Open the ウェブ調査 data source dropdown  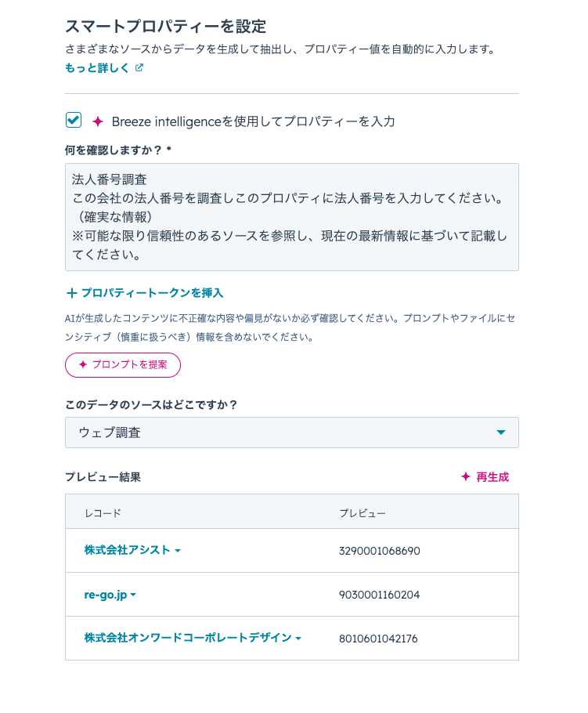click(291, 433)
